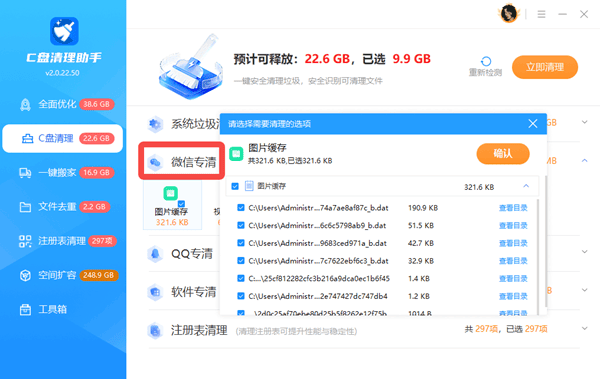View directory for the 190.9 KB file
Screen dimensions: 600x379
(513, 208)
